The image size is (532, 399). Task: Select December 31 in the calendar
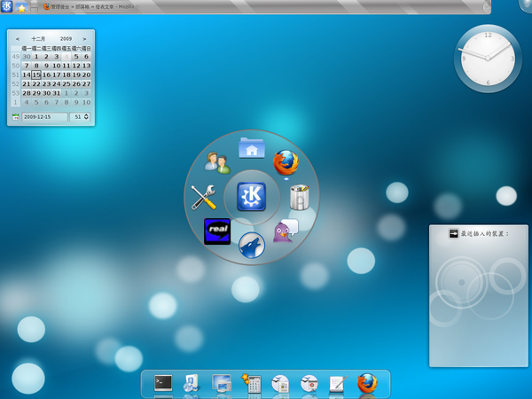point(57,93)
